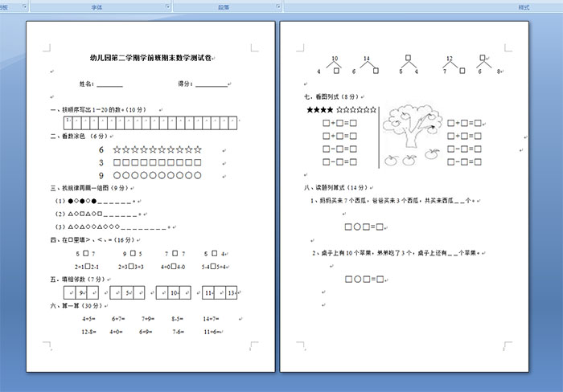The image size is (563, 392).
Task: Click the box between 9 and 5
Action: click(133, 253)
